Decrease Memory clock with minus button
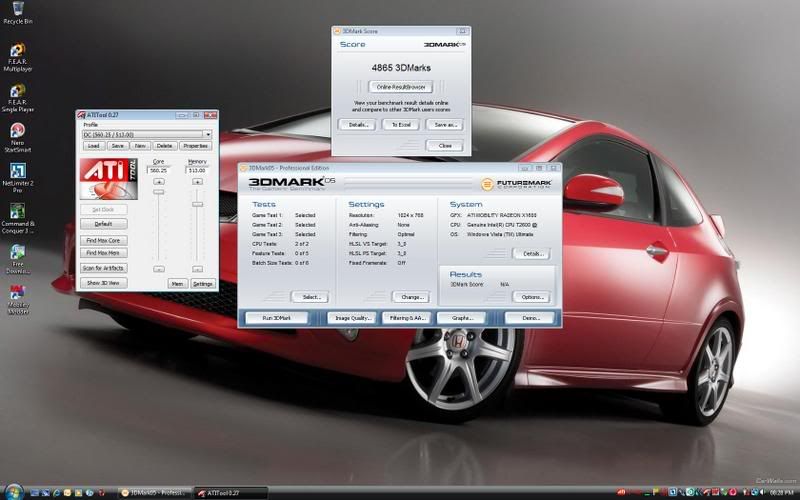Image resolution: width=800 pixels, height=500 pixels. [197, 269]
